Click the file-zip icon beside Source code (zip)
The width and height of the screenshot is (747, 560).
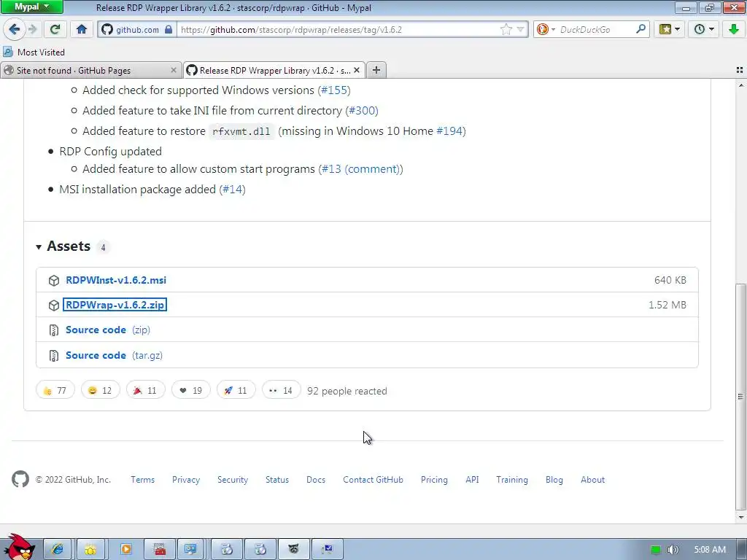tap(54, 330)
